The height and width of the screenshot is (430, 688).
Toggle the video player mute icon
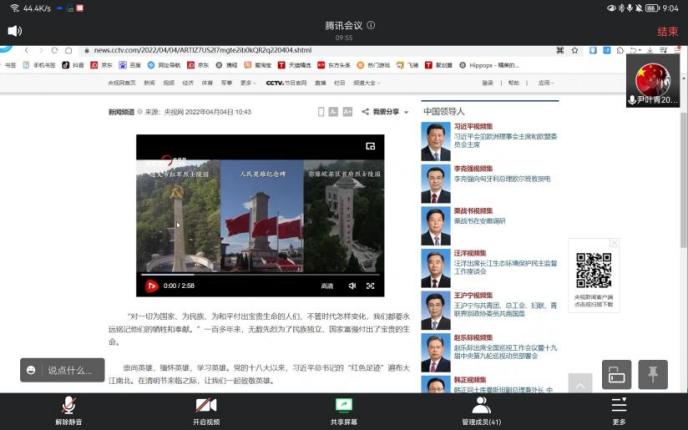[352, 286]
